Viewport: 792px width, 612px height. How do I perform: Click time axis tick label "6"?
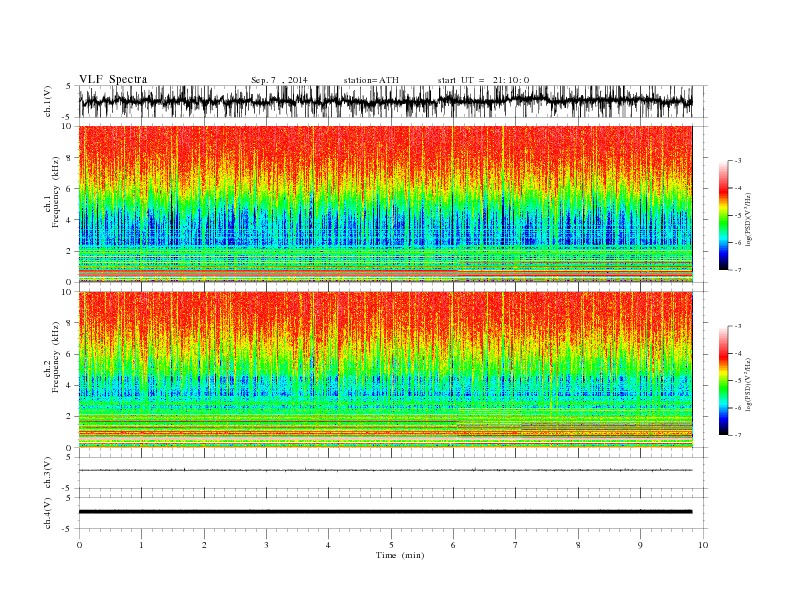(454, 545)
